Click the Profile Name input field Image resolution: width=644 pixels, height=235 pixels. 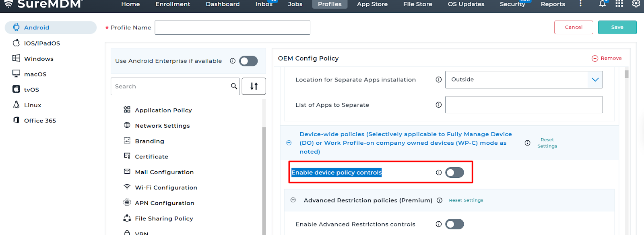pos(232,27)
